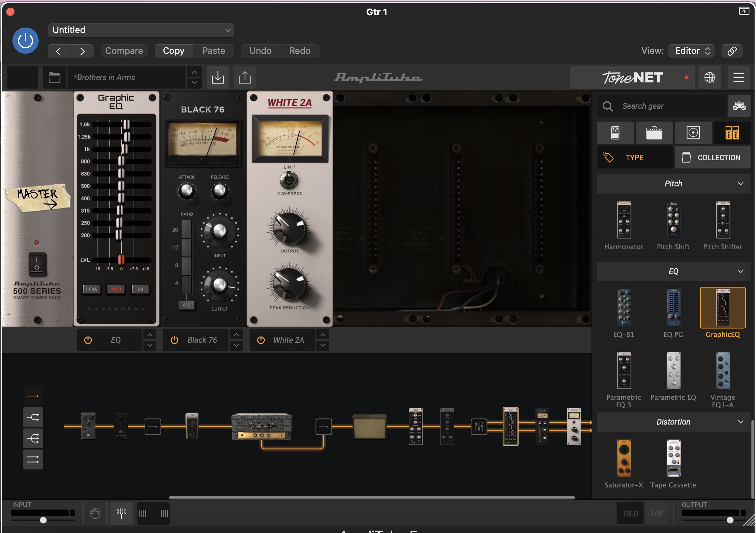Click the Brothers in Arms preset name

pos(126,77)
